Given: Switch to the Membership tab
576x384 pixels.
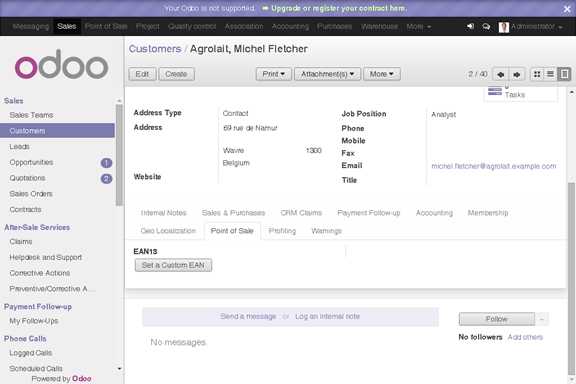Looking at the screenshot, I should coord(488,213).
